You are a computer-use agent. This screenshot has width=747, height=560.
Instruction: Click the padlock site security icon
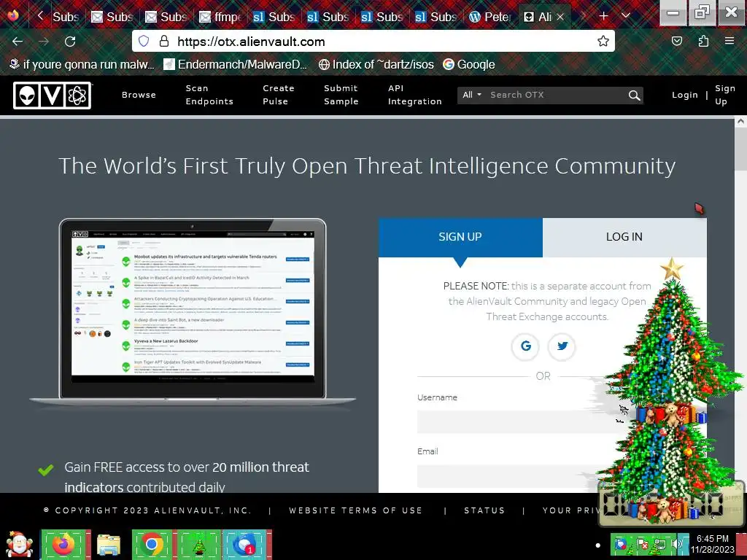coord(164,42)
